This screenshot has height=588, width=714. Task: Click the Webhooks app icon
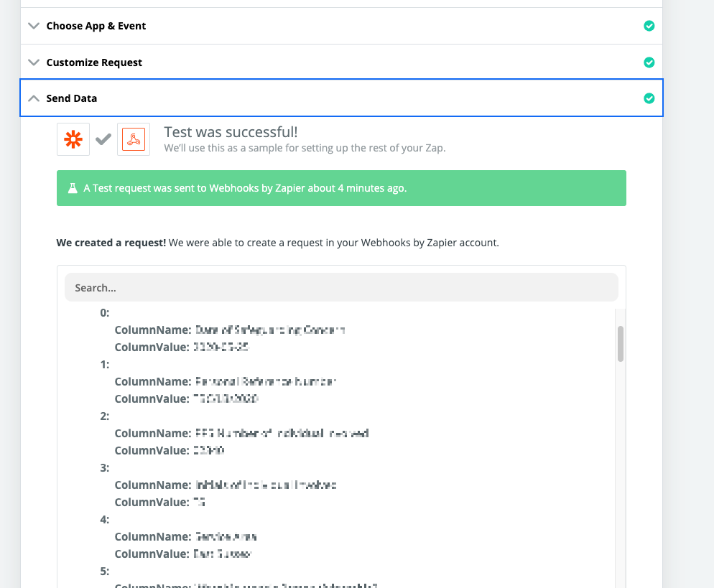[x=134, y=139]
